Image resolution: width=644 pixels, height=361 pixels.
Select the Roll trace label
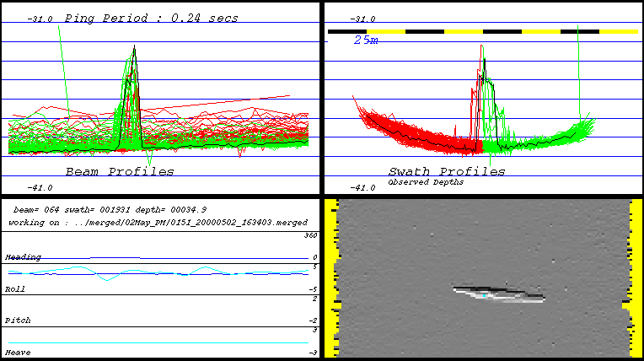pos(14,289)
